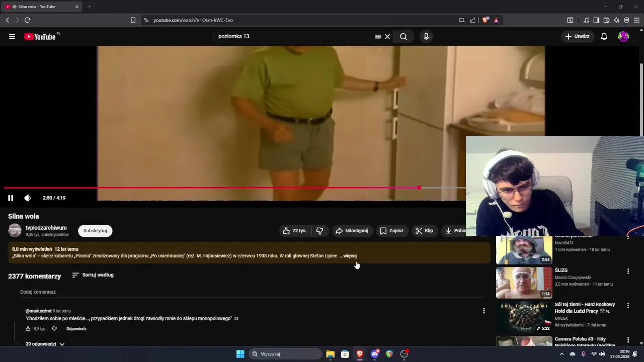Show hidden tray icons chevron
The height and width of the screenshot is (362, 644).
[562, 354]
